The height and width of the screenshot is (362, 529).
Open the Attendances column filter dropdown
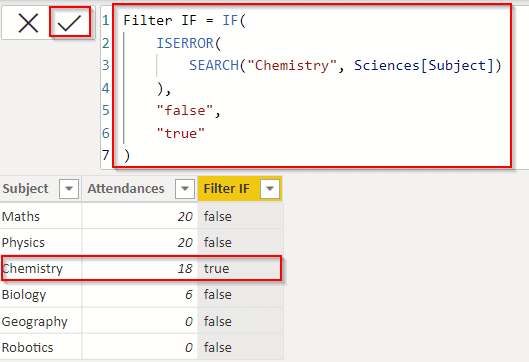click(185, 189)
